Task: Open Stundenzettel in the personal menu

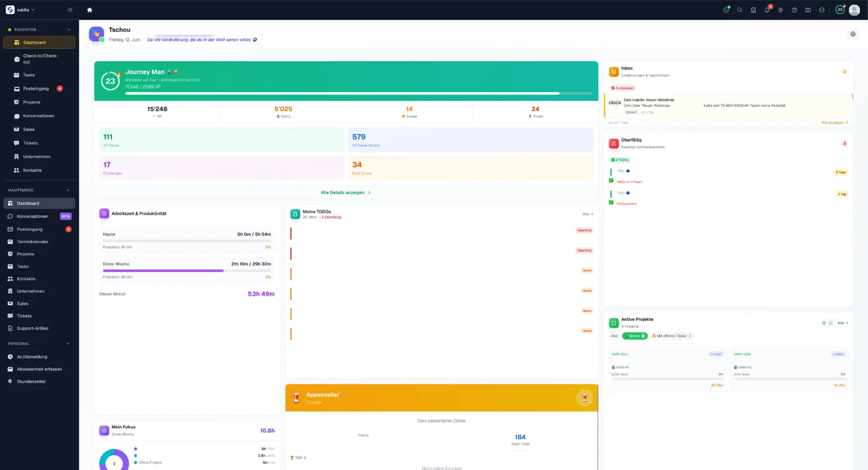Action: (39, 382)
